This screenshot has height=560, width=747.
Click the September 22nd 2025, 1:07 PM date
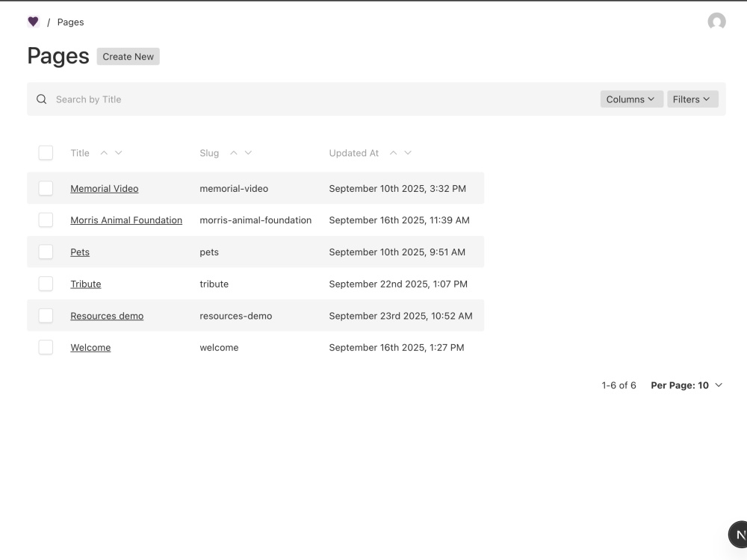point(398,284)
